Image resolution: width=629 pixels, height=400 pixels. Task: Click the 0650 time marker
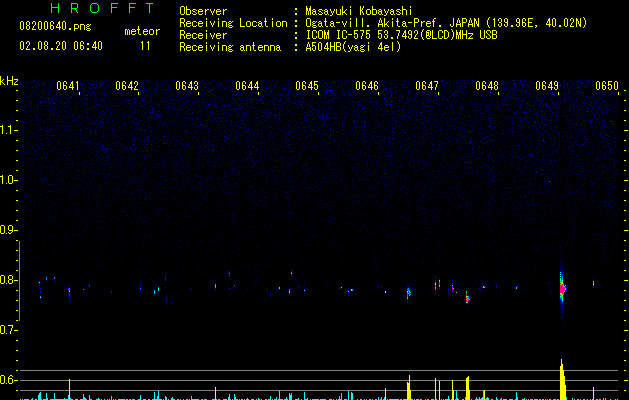tap(607, 86)
